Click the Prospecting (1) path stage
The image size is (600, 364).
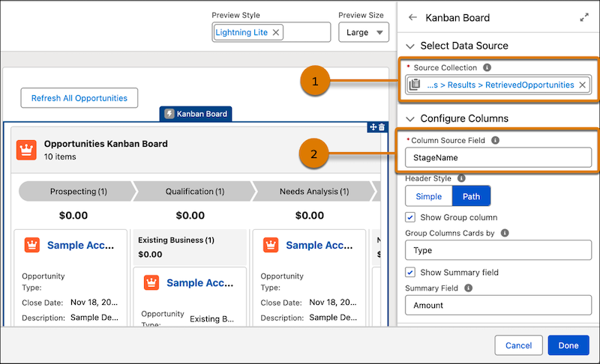[78, 191]
